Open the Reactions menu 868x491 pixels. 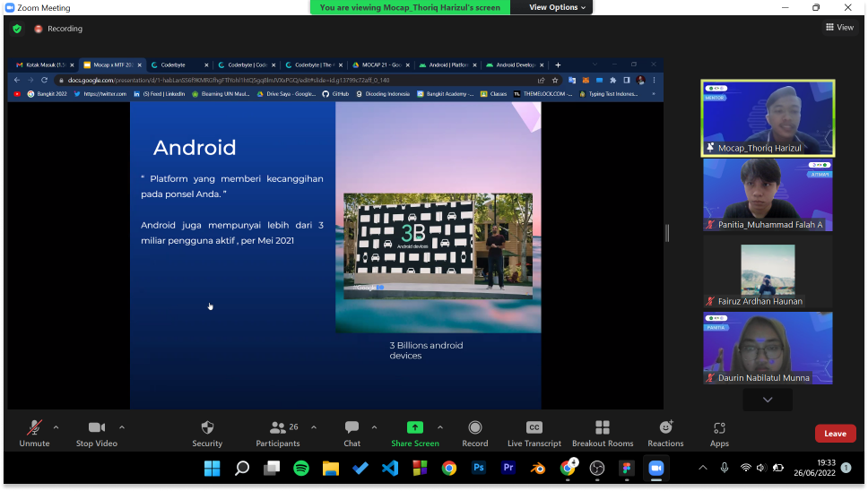click(x=665, y=434)
